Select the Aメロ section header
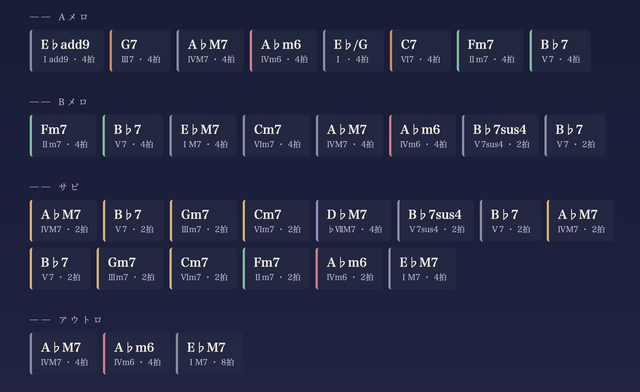 (x=59, y=17)
